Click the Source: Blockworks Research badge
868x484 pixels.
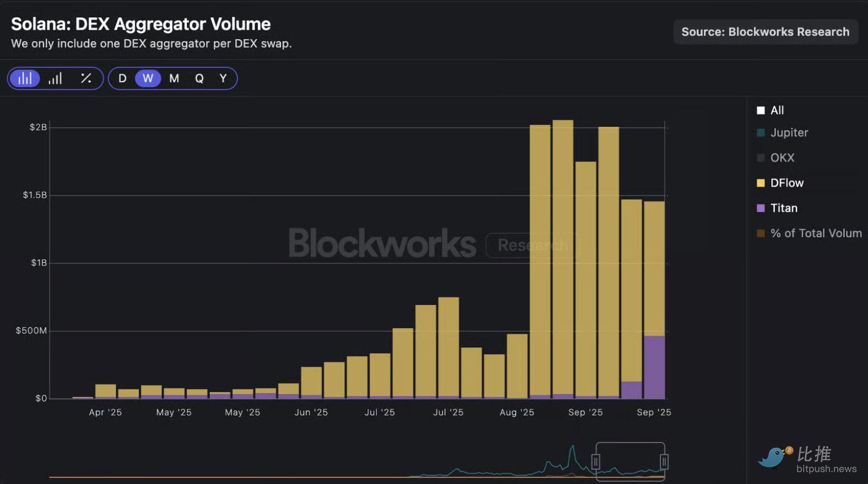tap(765, 32)
